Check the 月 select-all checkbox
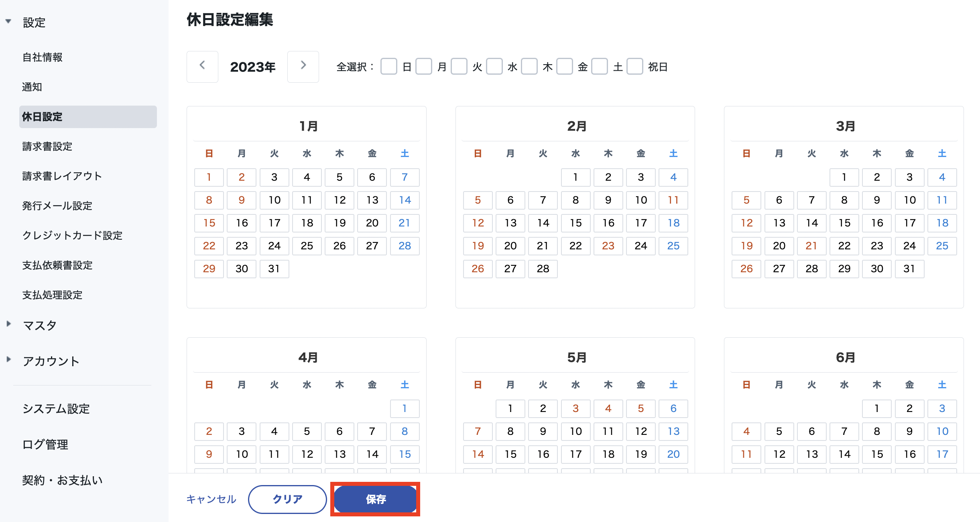 coord(424,67)
